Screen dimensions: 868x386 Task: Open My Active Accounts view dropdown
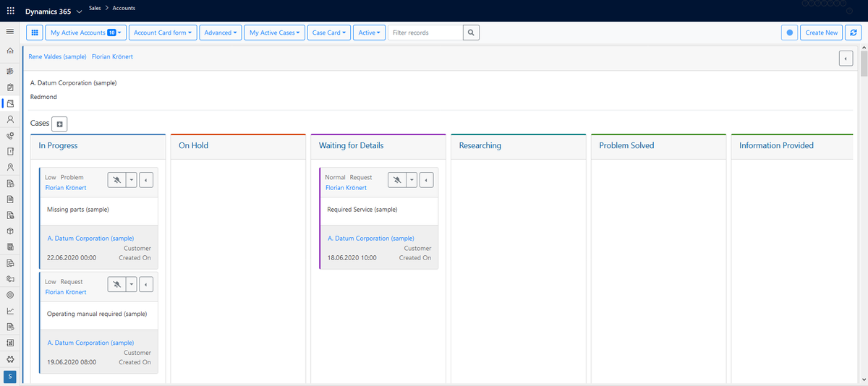coord(85,33)
